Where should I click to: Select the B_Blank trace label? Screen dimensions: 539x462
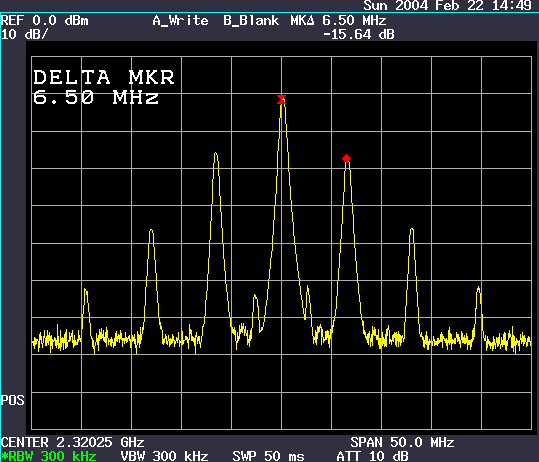(x=251, y=21)
